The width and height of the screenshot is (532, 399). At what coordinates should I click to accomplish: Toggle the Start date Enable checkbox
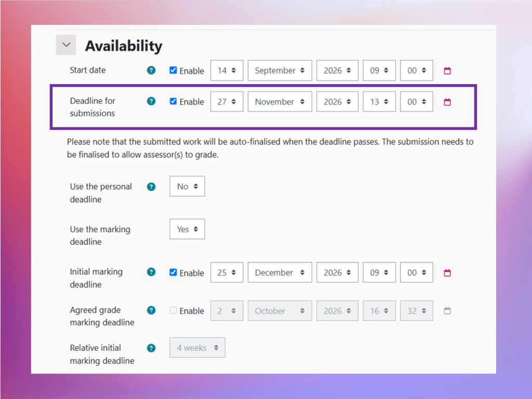(x=173, y=70)
